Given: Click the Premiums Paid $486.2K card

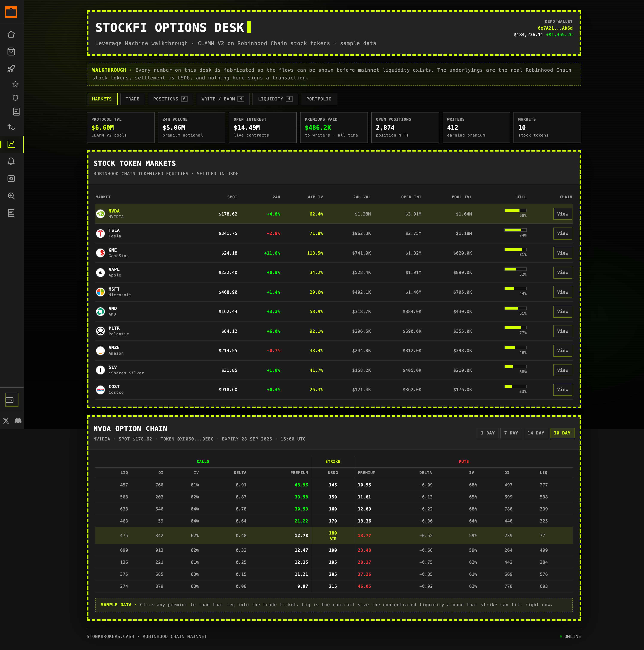Looking at the screenshot, I should [x=334, y=128].
